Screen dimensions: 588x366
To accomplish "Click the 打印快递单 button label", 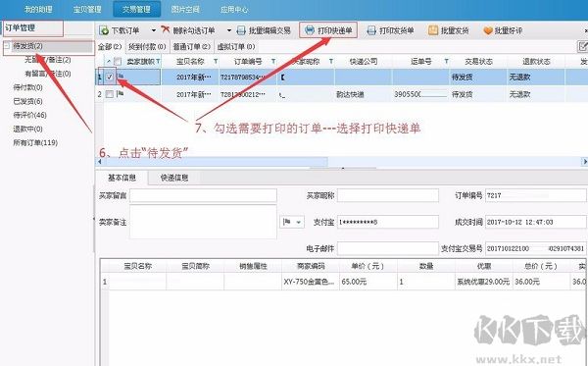I will pyautogui.click(x=335, y=30).
